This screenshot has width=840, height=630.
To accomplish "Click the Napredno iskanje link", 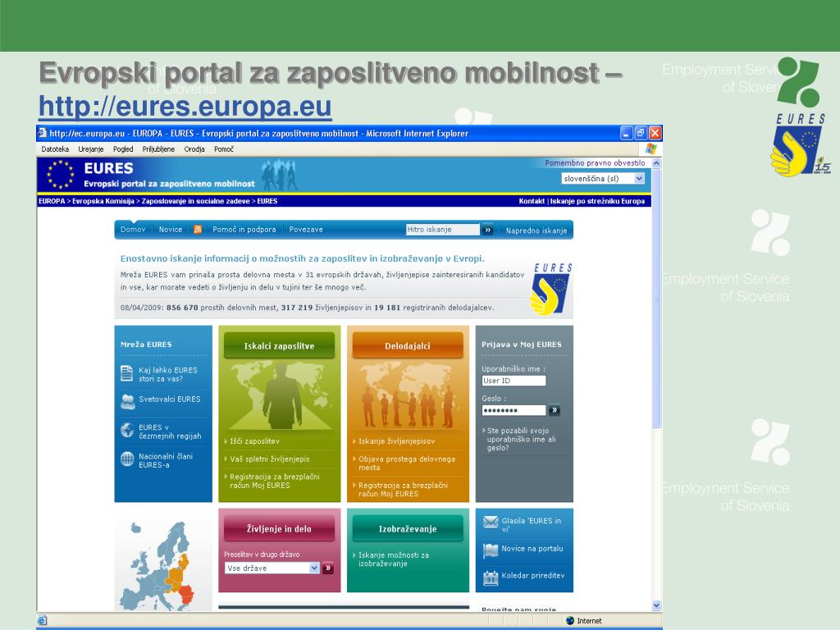I will click(536, 231).
